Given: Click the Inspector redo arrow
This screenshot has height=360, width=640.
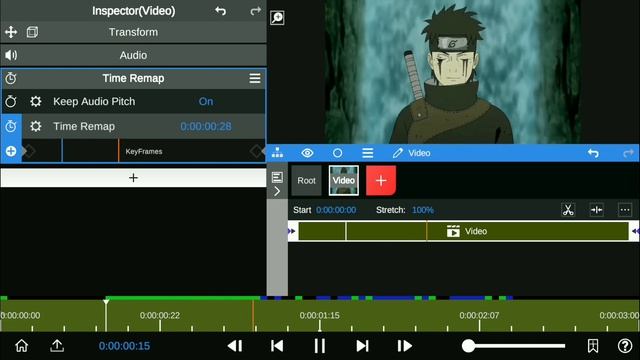Looking at the screenshot, I should [x=256, y=11].
